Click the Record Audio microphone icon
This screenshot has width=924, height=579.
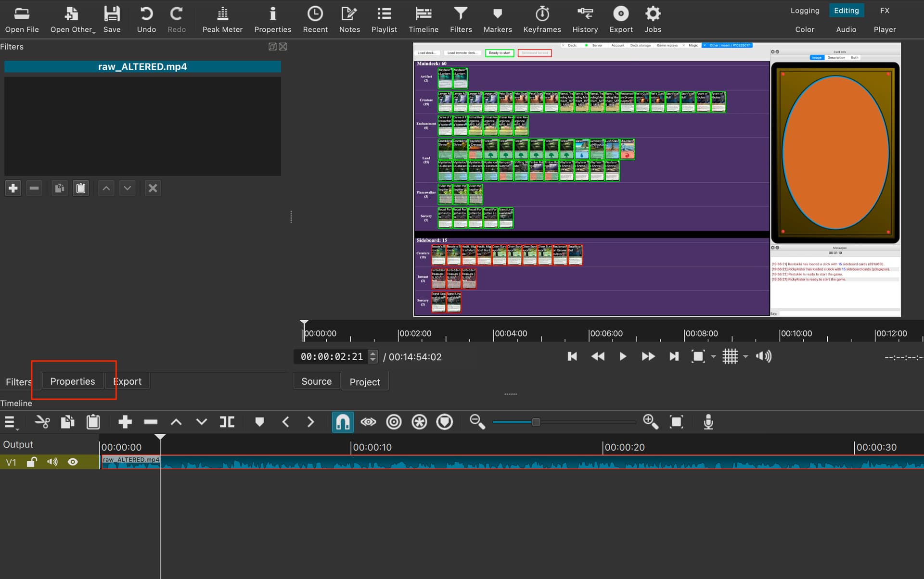click(x=708, y=422)
